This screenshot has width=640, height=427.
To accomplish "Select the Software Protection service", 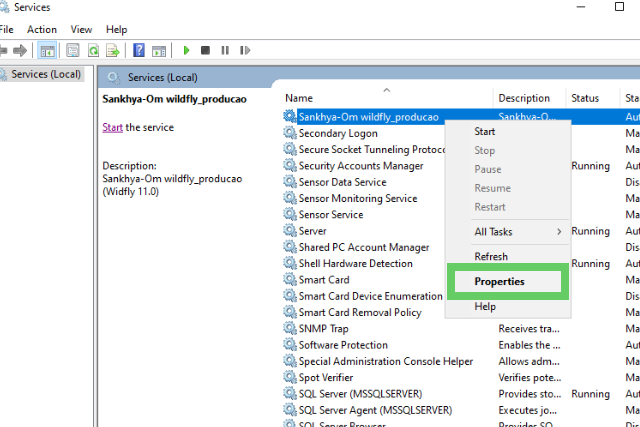I will click(x=343, y=346).
